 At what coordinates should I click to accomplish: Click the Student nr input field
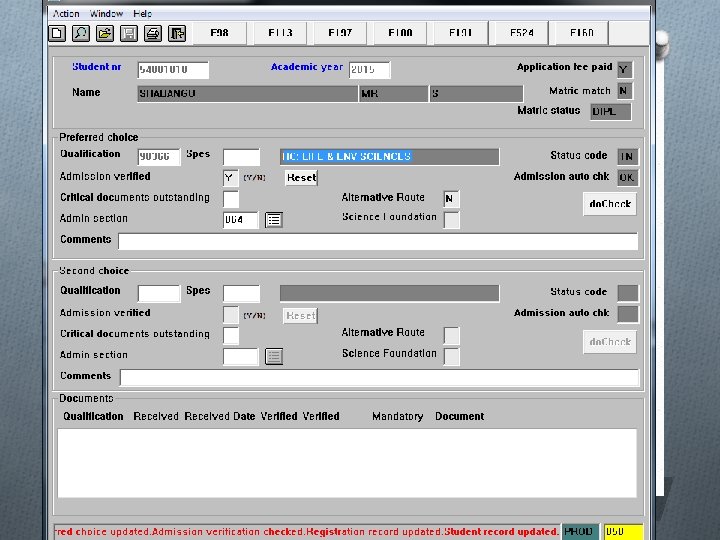point(173,70)
